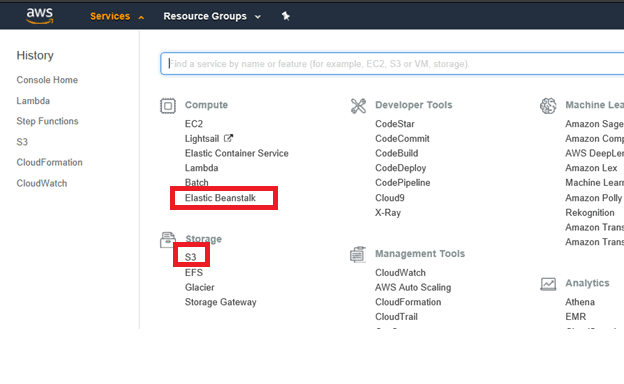The image size is (624, 384).
Task: Click the Storage category heading
Action: coord(203,239)
